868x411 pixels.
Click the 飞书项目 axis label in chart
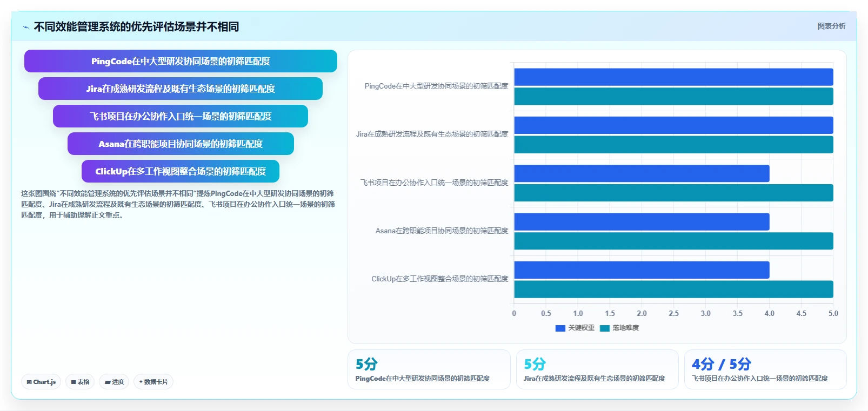(x=434, y=183)
